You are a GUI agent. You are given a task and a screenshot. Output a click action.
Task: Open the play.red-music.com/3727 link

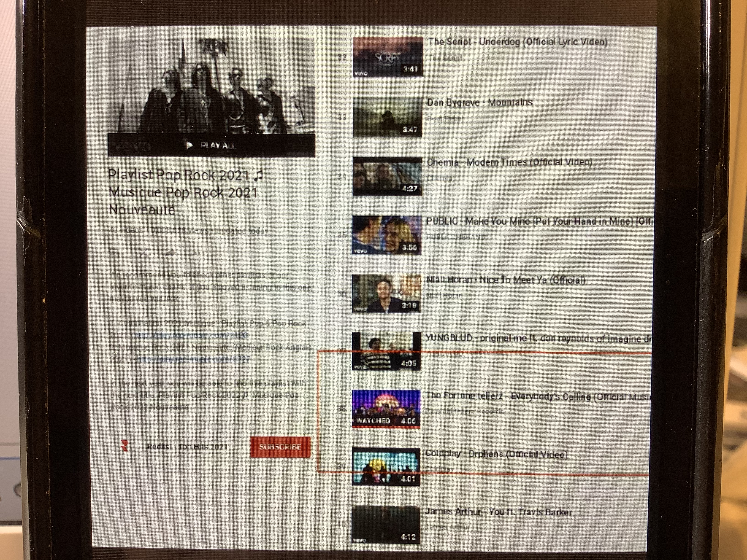193,359
